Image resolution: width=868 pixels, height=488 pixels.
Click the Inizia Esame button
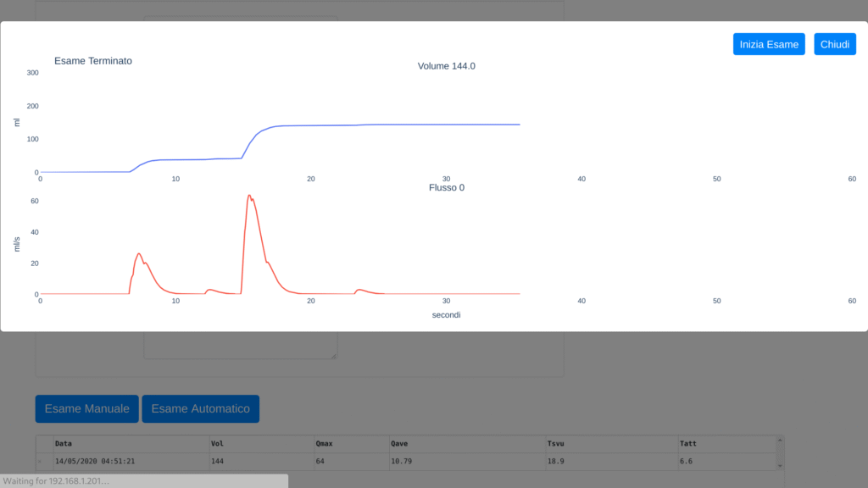769,44
